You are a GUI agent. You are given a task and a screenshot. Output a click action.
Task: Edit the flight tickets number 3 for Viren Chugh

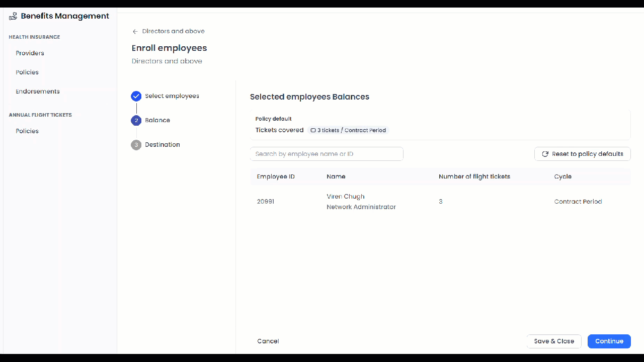[x=441, y=202]
